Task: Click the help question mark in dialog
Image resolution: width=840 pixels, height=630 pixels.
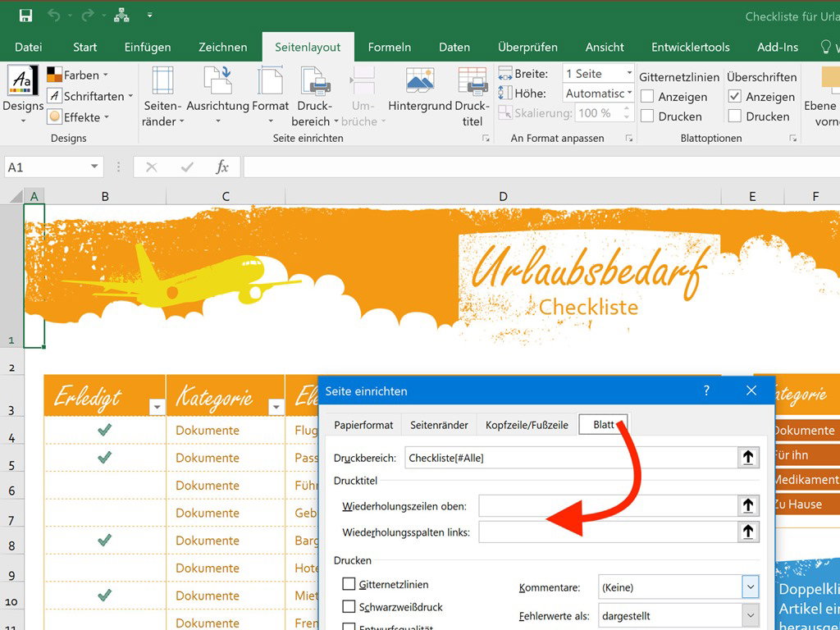Action: pyautogui.click(x=706, y=391)
